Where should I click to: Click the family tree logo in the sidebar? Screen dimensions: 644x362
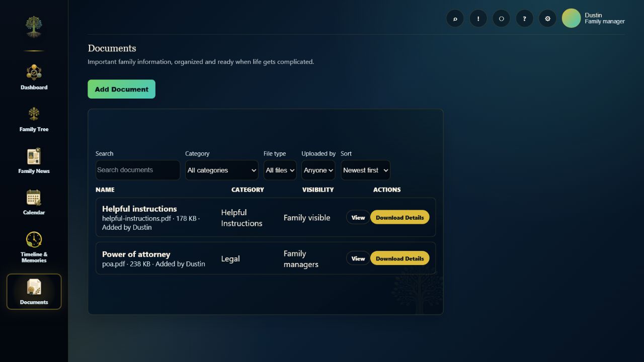34,27
